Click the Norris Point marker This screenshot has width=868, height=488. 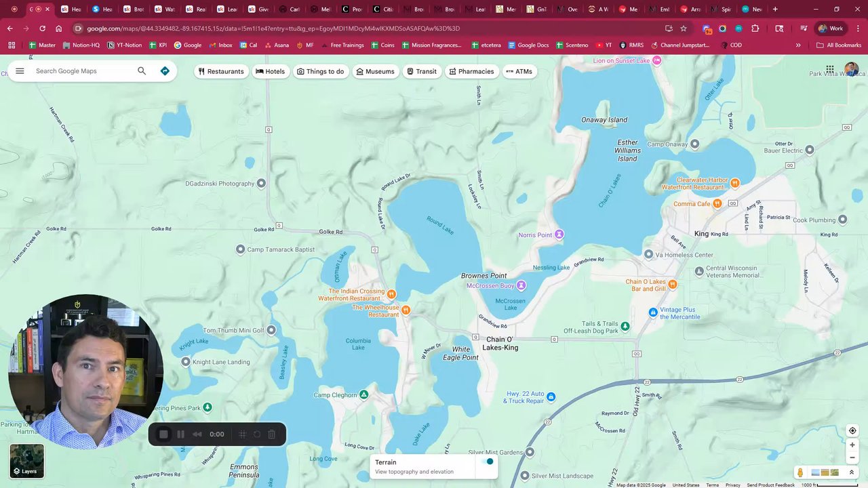tap(559, 235)
